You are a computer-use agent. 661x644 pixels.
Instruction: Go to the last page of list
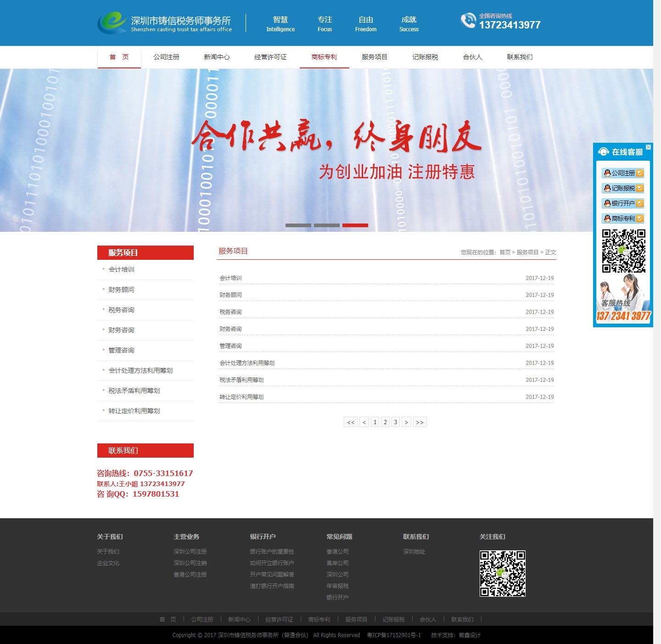(x=420, y=422)
